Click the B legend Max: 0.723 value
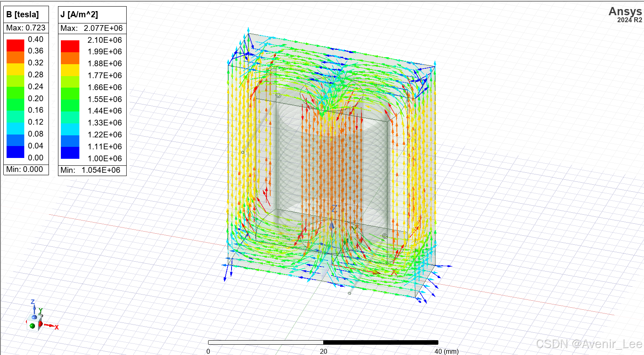 26,28
